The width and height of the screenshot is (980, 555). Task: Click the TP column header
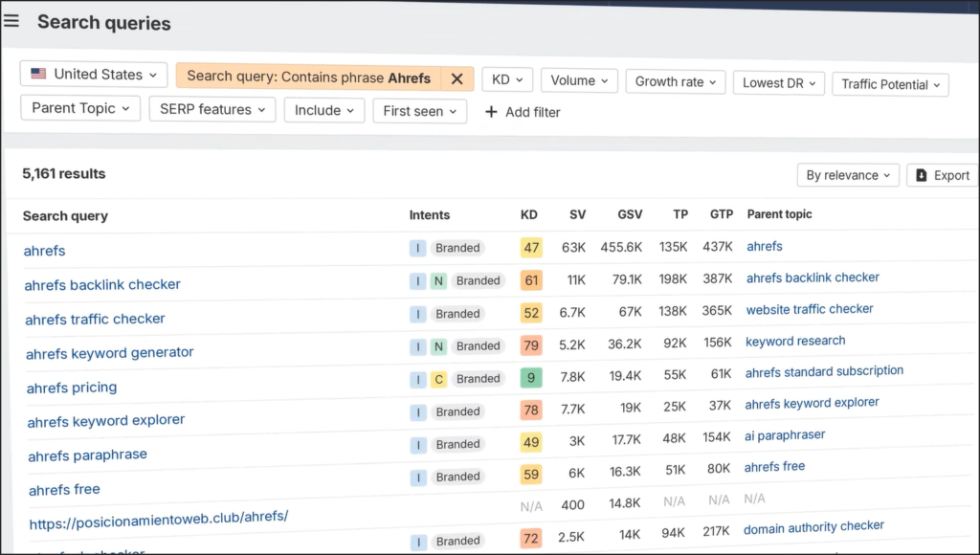pos(680,214)
